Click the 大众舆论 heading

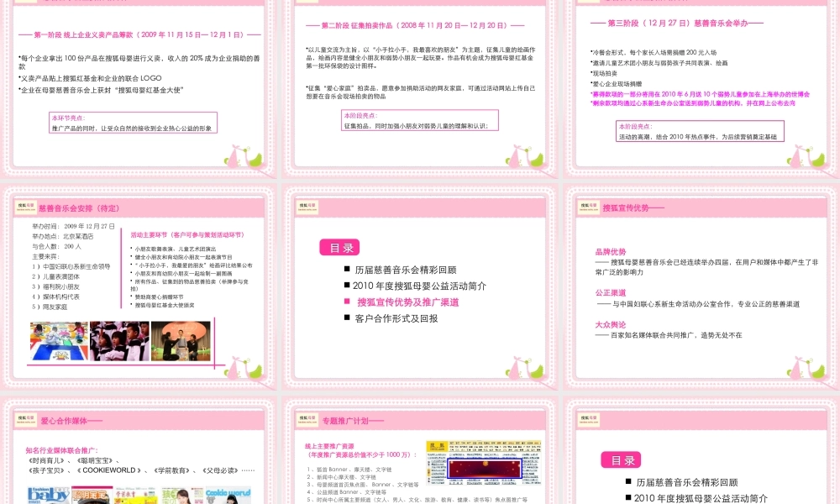click(610, 324)
